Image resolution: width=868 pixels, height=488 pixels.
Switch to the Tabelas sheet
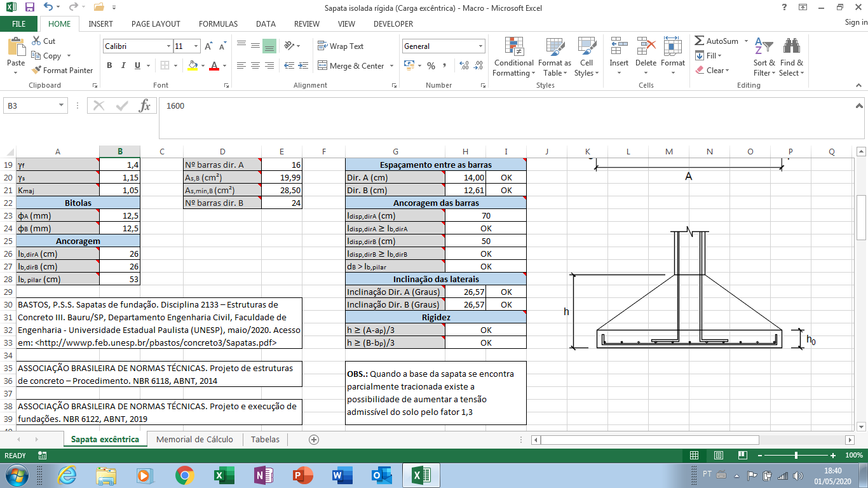[265, 439]
